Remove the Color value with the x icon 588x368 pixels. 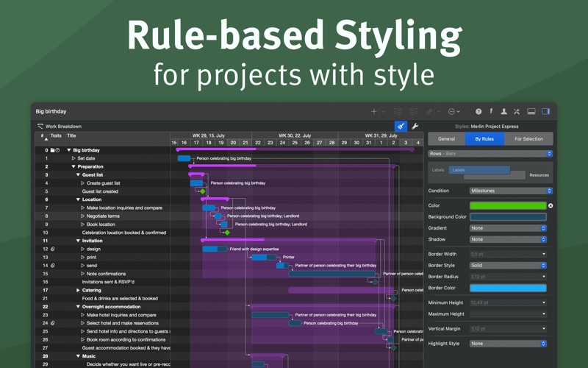551,206
